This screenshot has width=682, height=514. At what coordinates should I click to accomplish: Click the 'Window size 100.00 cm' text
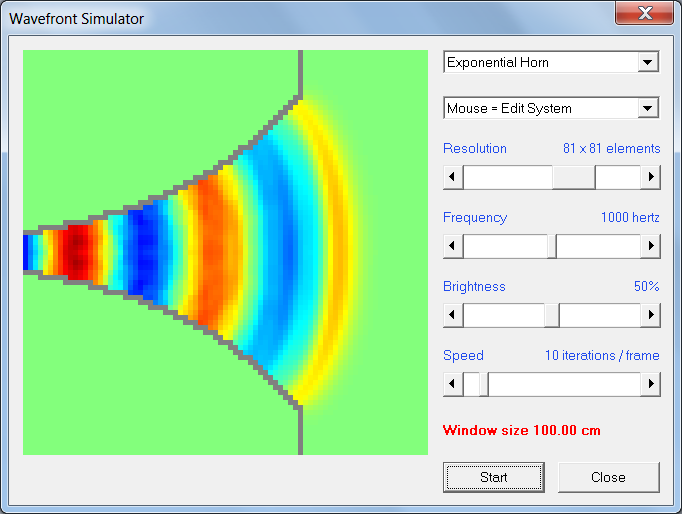522,431
